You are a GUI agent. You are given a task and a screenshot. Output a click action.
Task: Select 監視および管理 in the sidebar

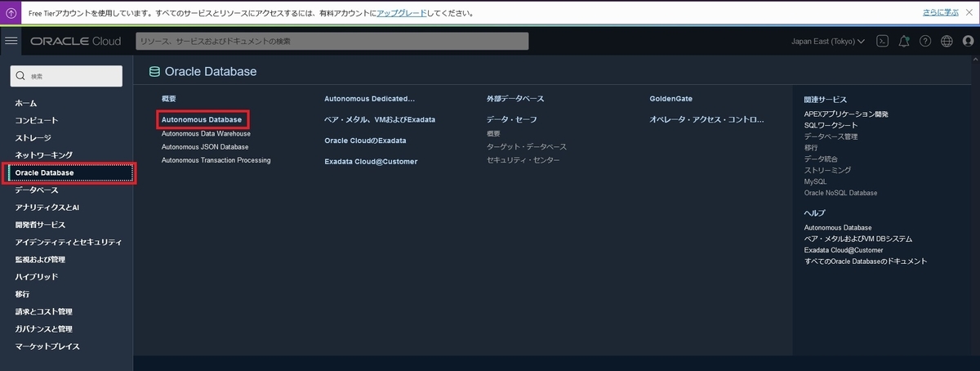40,259
